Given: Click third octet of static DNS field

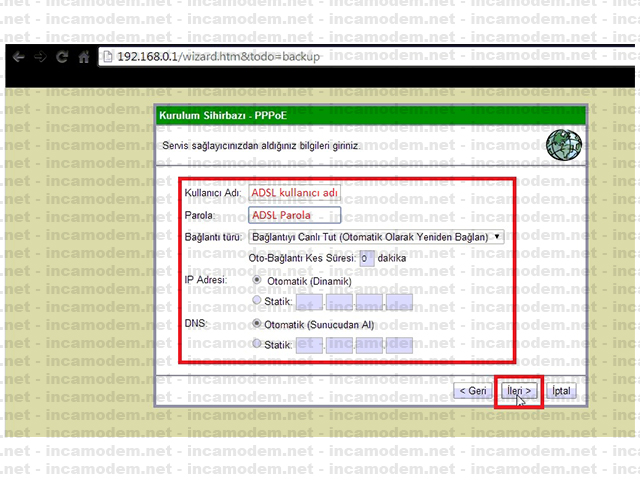Looking at the screenshot, I should click(369, 345).
